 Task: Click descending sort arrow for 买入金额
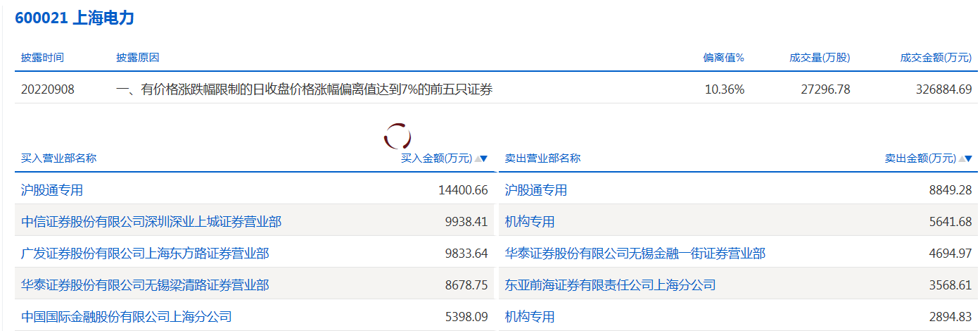coord(484,158)
